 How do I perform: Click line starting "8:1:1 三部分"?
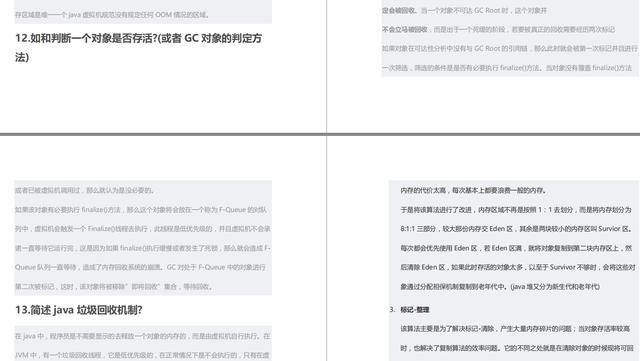click(516, 229)
